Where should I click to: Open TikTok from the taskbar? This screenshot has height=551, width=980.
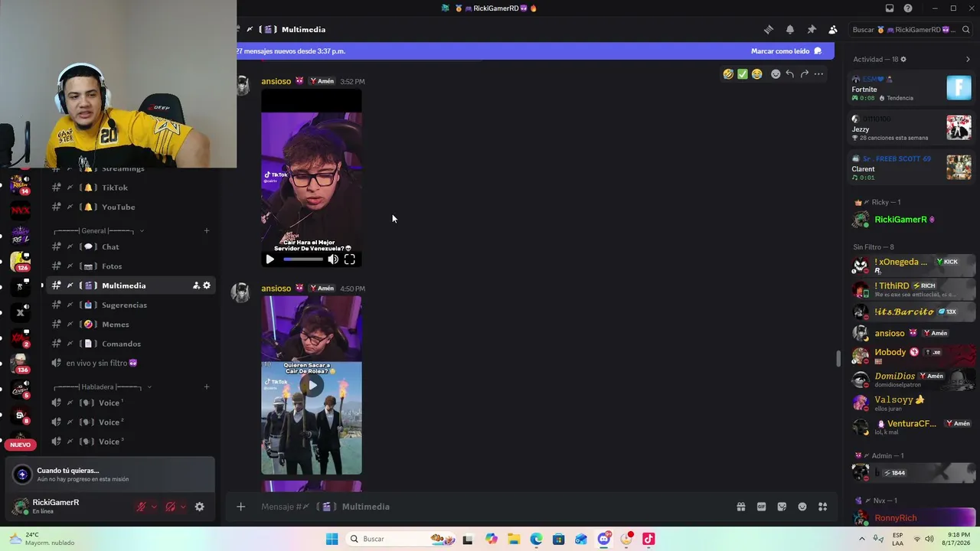tap(648, 539)
